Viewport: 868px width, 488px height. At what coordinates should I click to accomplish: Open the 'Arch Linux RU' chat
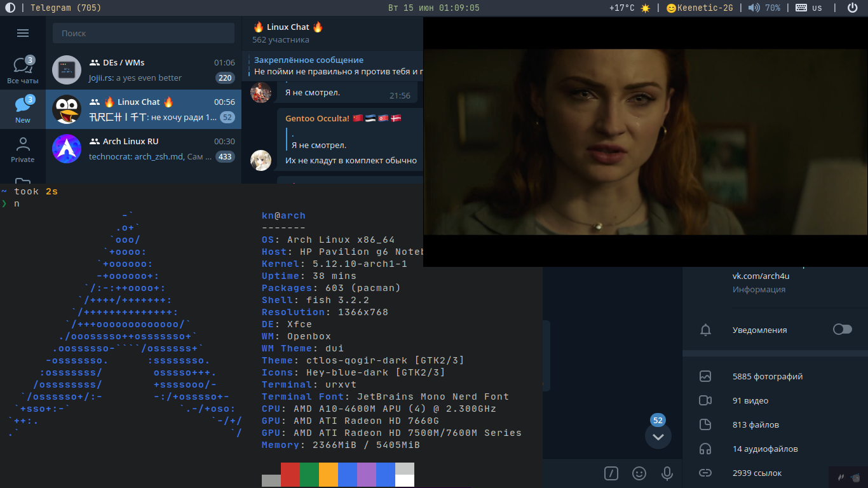coord(144,149)
